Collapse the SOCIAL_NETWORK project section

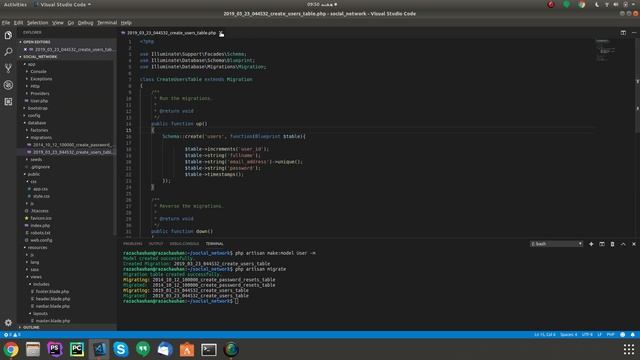point(39,57)
